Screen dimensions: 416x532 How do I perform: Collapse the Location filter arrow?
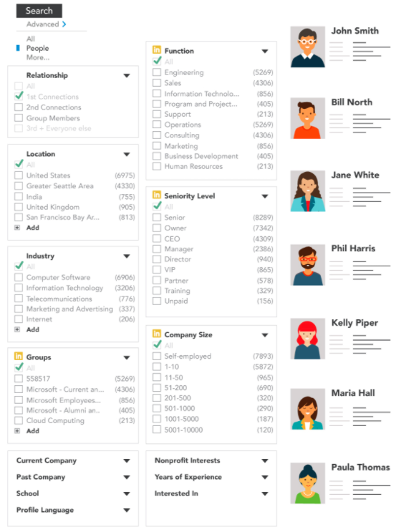[127, 155]
